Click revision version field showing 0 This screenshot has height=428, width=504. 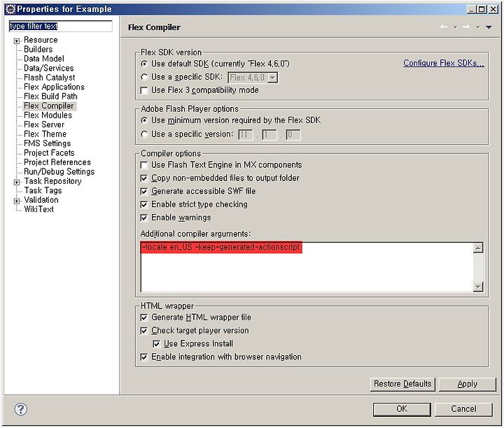coord(293,134)
